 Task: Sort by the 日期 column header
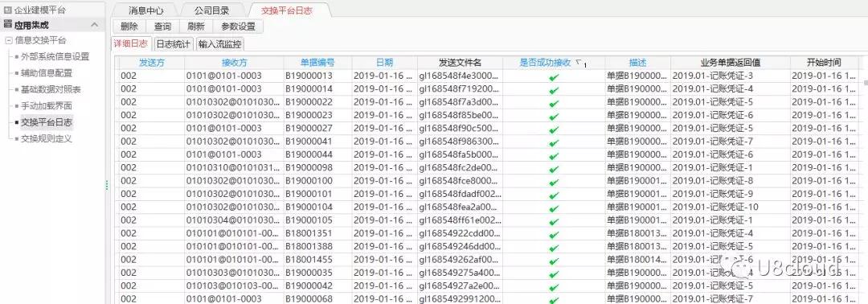pyautogui.click(x=385, y=63)
